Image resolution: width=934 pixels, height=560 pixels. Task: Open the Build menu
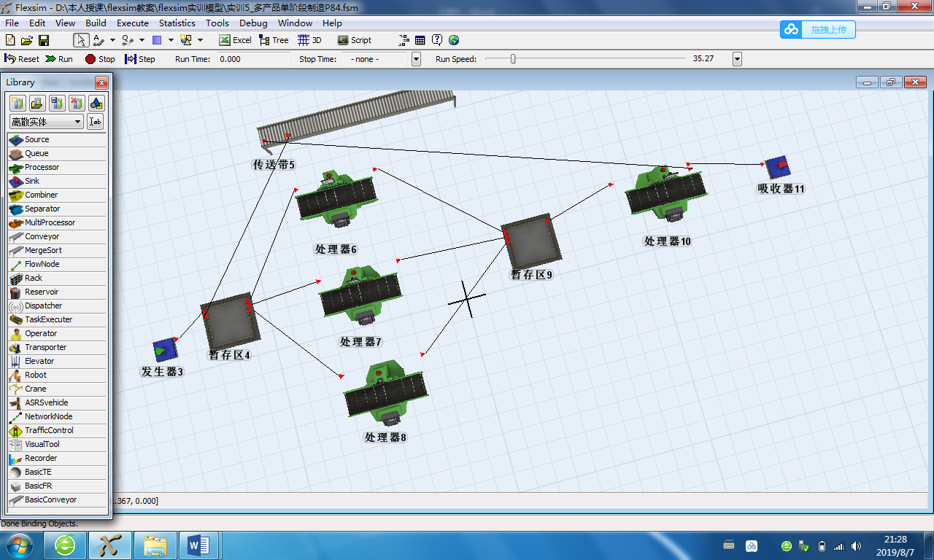point(96,23)
